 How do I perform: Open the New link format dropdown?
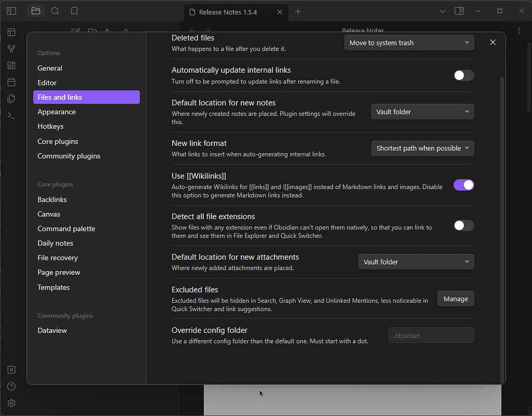422,148
